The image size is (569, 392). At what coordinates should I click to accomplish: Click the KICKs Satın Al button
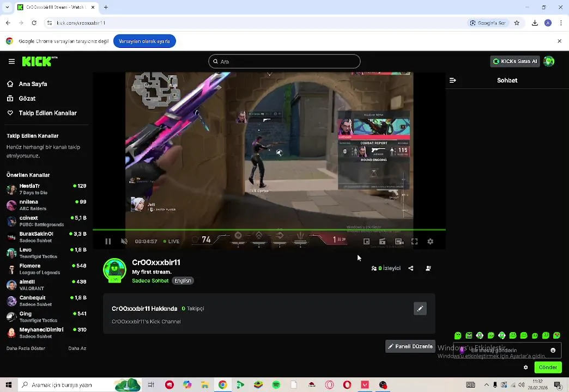click(515, 62)
